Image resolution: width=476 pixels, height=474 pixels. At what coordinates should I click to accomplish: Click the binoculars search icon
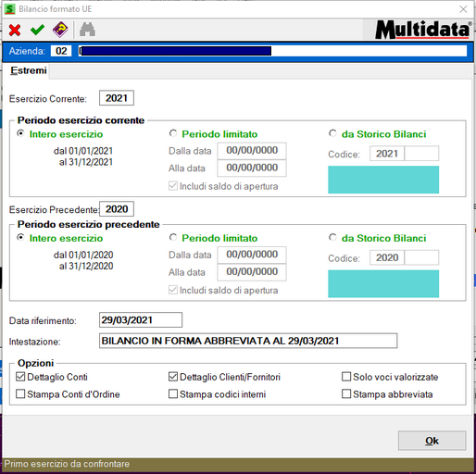click(87, 30)
